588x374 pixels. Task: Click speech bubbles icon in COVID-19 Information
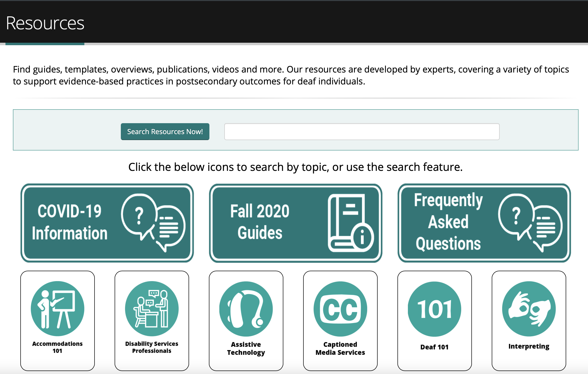point(153,222)
